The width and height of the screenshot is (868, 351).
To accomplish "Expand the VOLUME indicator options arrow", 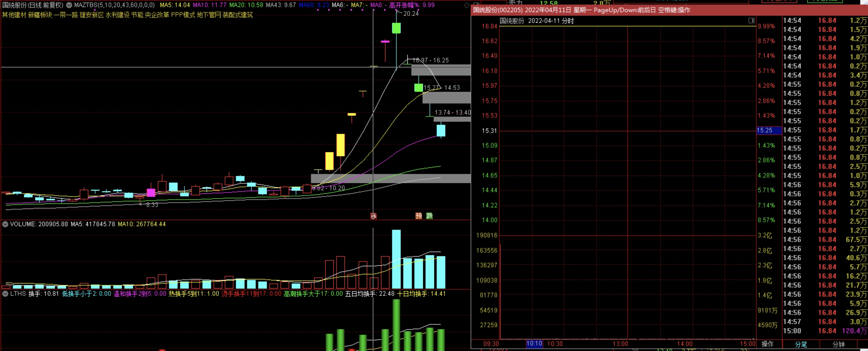I will click(5, 224).
